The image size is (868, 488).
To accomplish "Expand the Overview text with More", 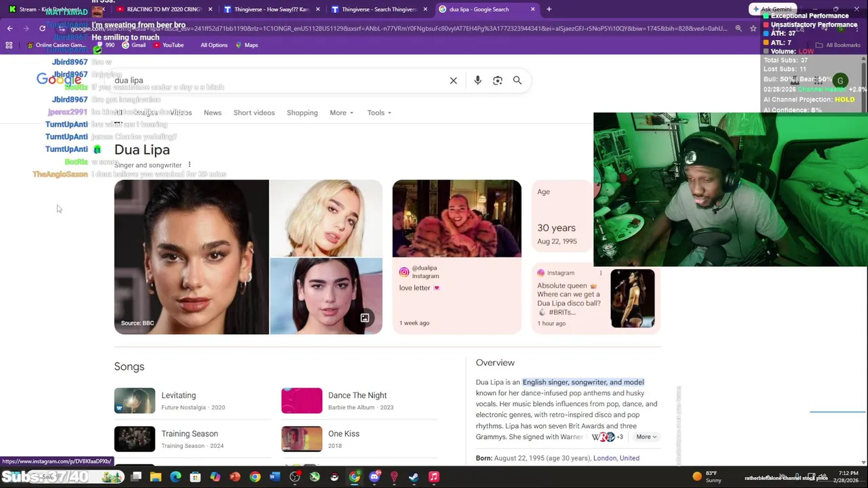I will point(646,437).
